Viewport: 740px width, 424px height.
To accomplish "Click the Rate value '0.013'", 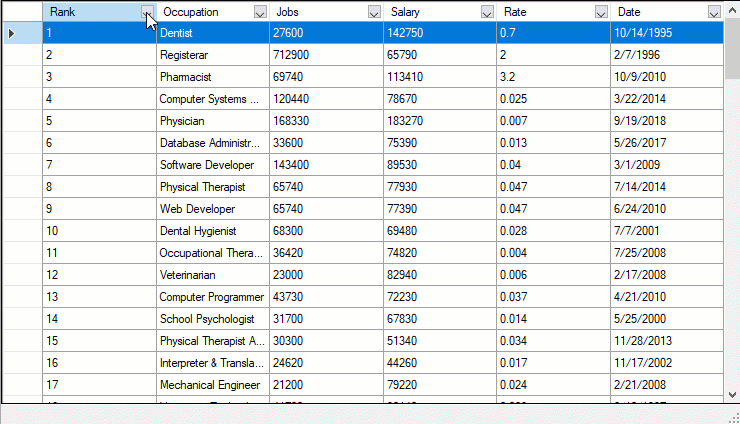I will 554,143.
